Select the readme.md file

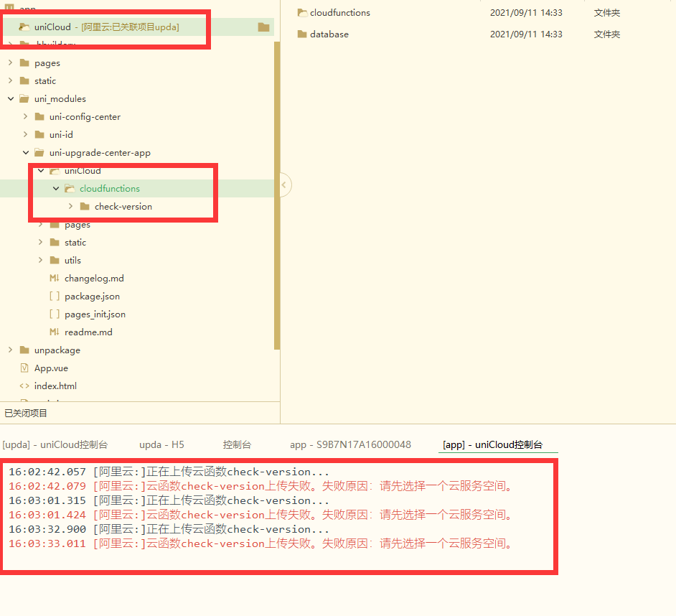click(88, 332)
